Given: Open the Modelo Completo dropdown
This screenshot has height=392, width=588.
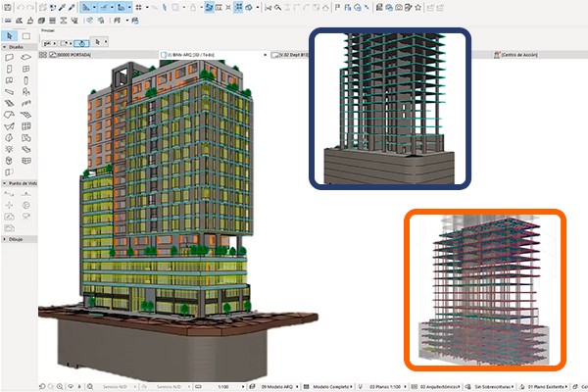Looking at the screenshot, I should click(332, 386).
